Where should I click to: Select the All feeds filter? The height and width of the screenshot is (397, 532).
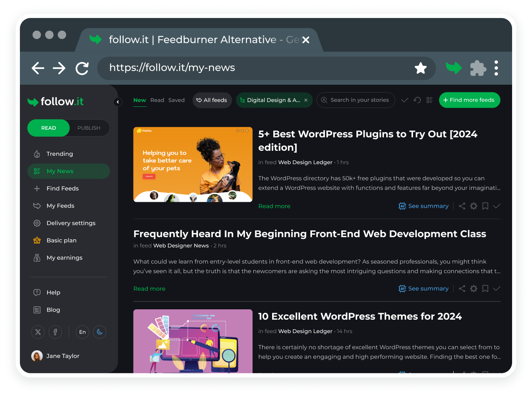[212, 100]
